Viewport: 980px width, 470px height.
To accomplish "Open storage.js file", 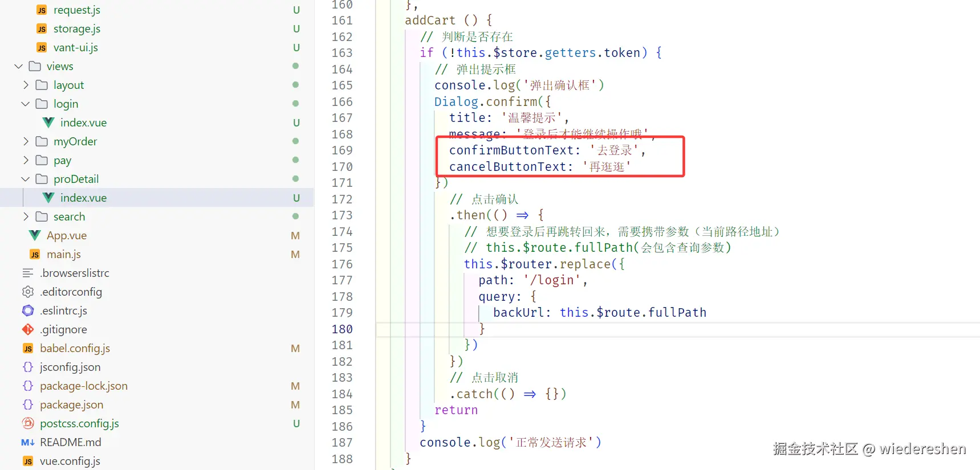I will pyautogui.click(x=77, y=29).
